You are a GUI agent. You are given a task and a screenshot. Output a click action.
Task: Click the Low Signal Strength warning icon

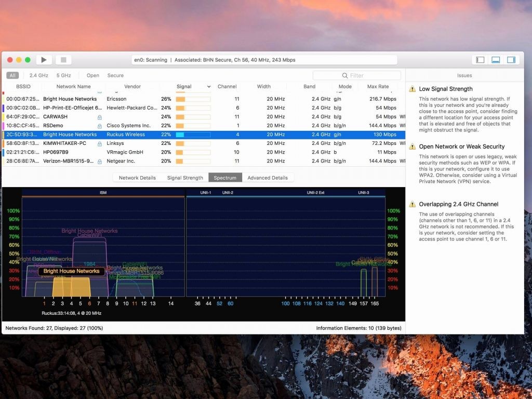(413, 89)
